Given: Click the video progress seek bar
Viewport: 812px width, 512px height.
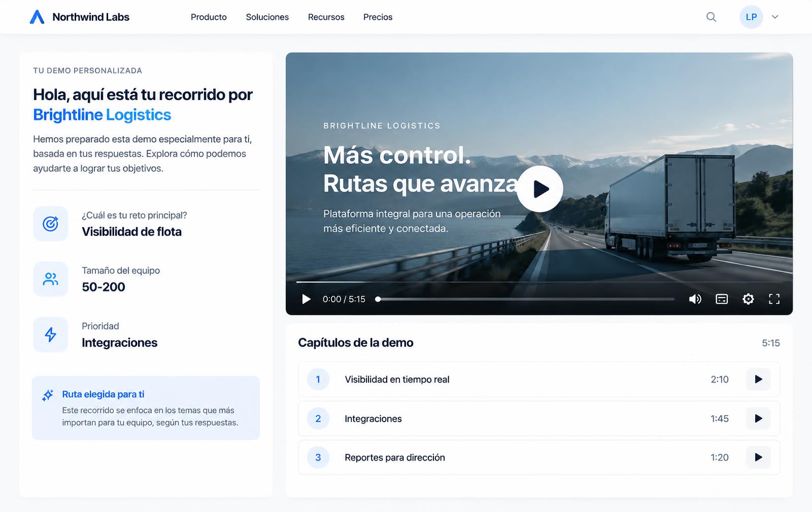Looking at the screenshot, I should tap(526, 299).
